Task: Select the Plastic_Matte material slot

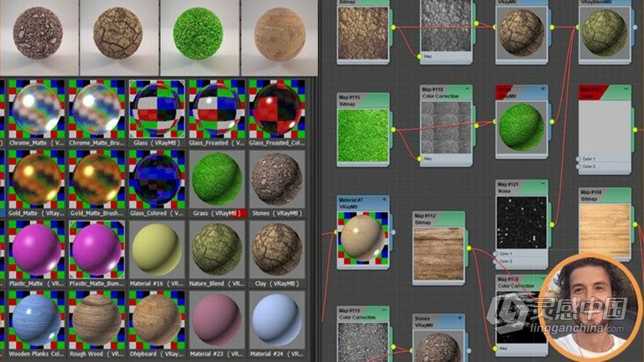Action: point(36,254)
